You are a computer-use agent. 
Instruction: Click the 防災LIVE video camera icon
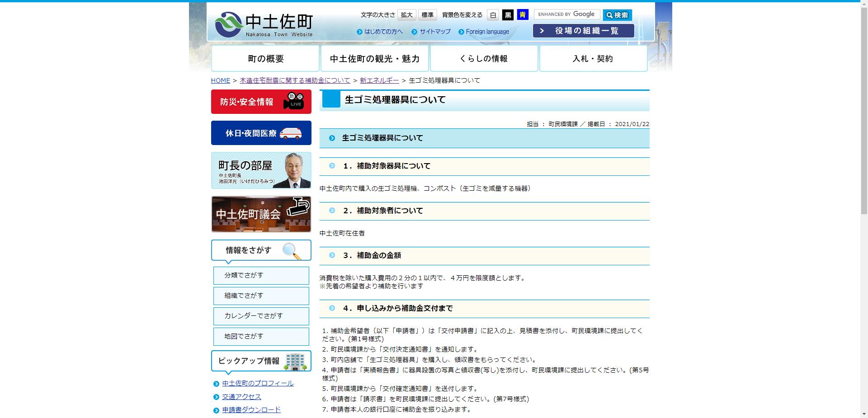click(x=294, y=101)
